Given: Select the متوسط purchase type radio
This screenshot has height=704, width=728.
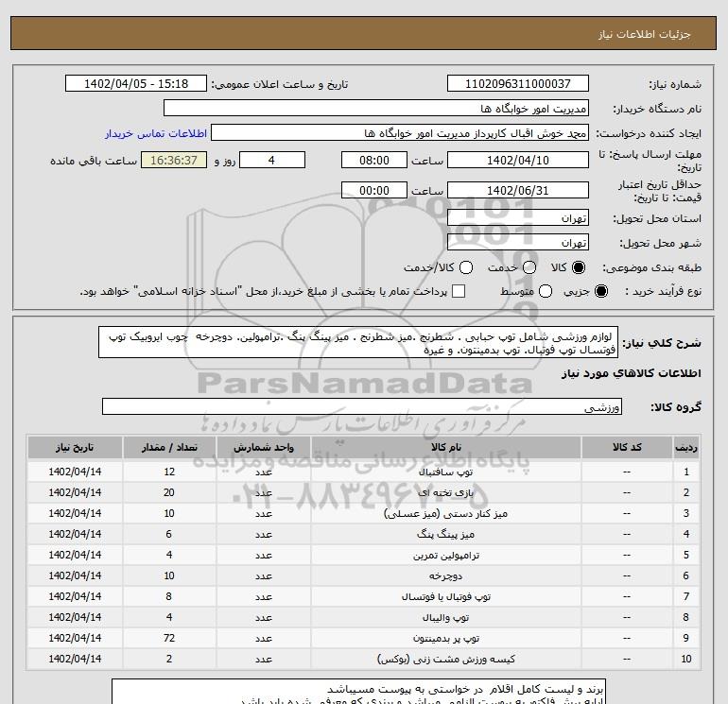Looking at the screenshot, I should (546, 291).
